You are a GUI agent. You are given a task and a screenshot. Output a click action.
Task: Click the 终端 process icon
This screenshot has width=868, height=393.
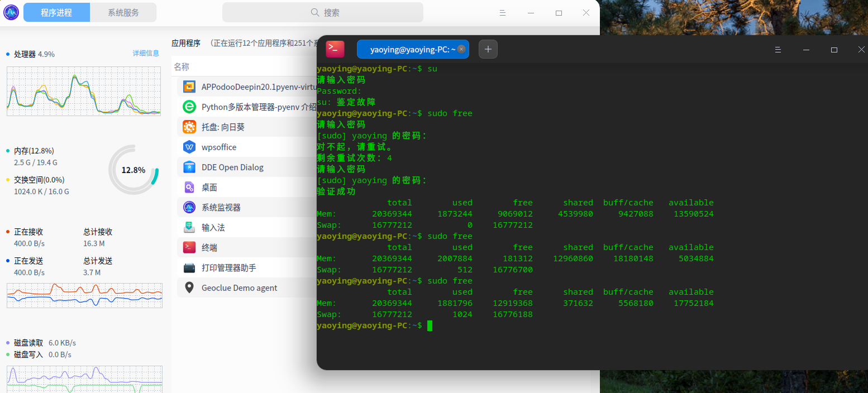point(189,247)
